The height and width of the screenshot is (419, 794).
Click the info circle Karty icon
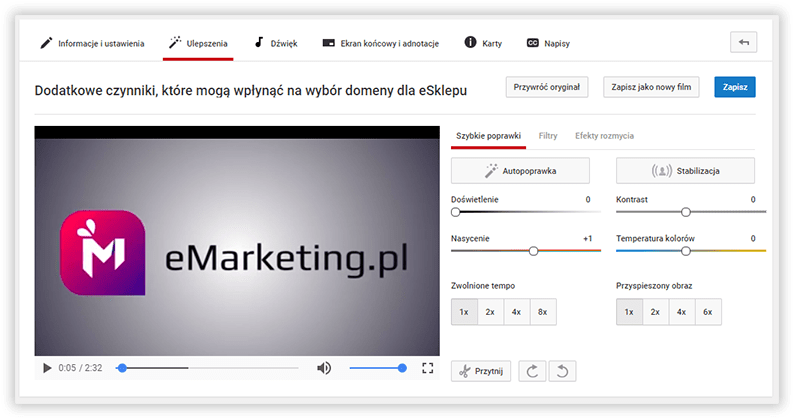click(x=470, y=42)
